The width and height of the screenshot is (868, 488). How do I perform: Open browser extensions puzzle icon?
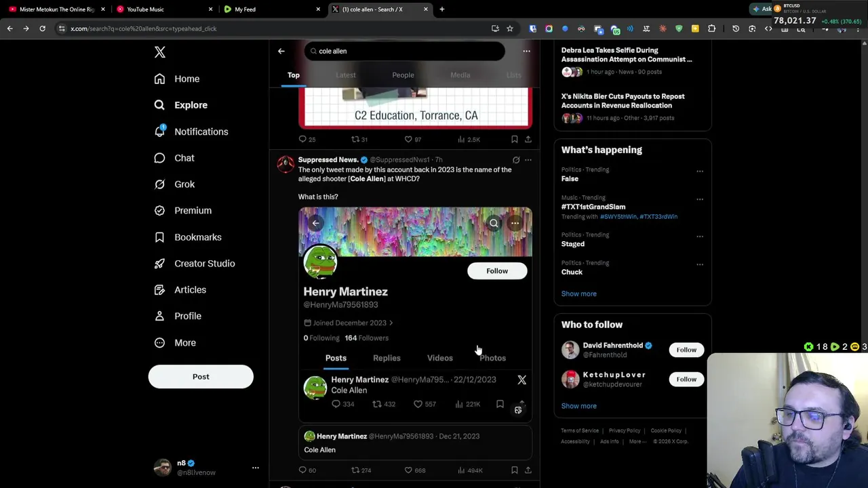pos(711,28)
